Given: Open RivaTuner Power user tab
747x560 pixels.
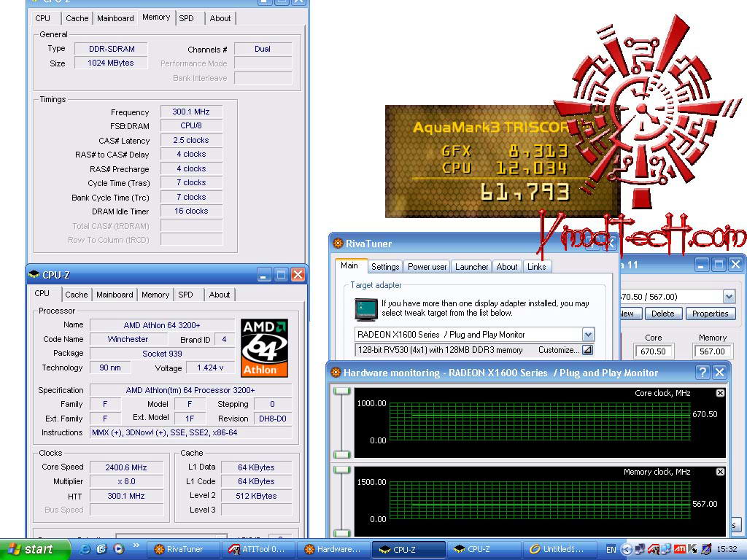Looking at the screenshot, I should (x=427, y=267).
